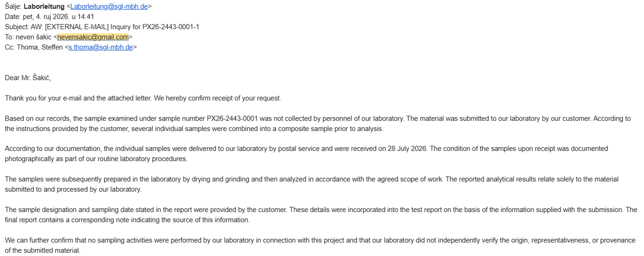Click the subject text Inquiry for PX26-2443-0001-1

click(x=155, y=27)
